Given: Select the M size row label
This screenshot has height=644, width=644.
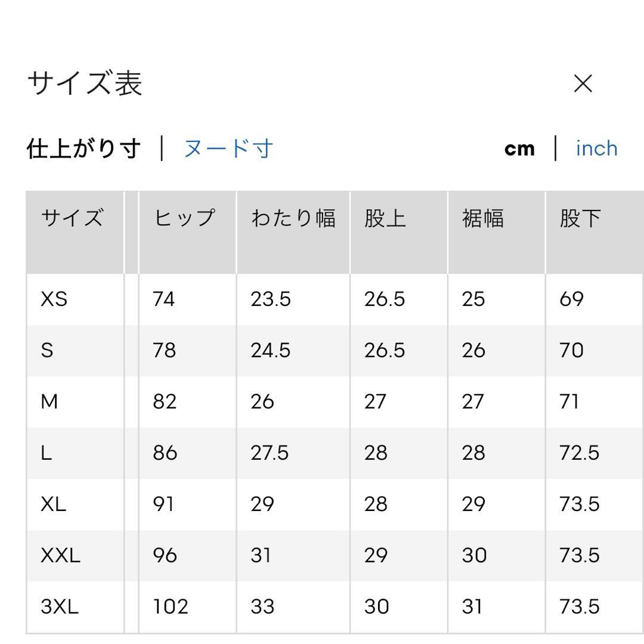Looking at the screenshot, I should click(49, 402).
